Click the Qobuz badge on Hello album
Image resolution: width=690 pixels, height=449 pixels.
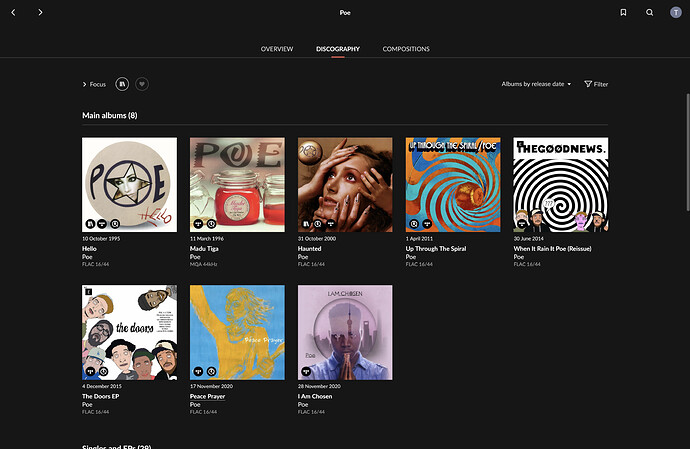coord(115,224)
